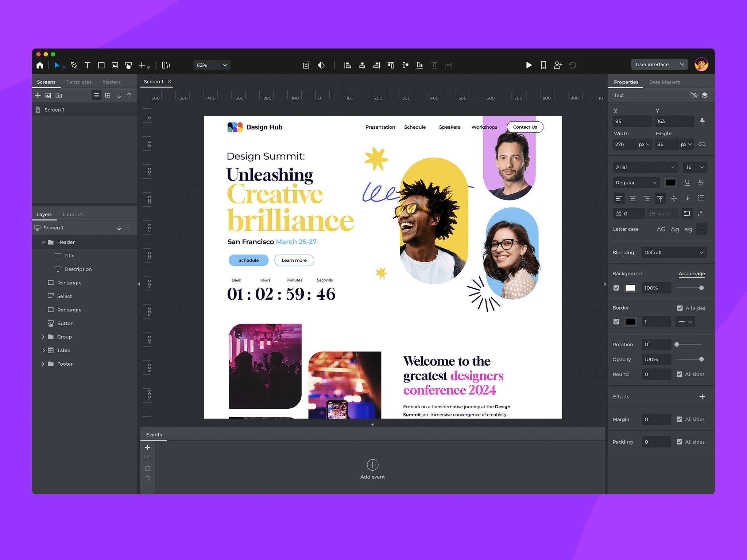
Task: Select the Rectangle shape tool
Action: [x=101, y=65]
